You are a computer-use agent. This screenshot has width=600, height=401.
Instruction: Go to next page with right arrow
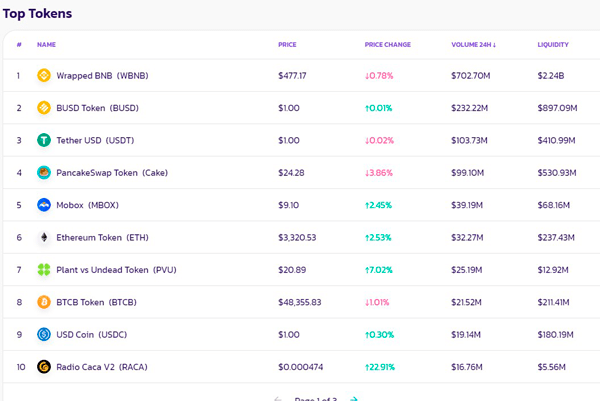pyautogui.click(x=354, y=399)
